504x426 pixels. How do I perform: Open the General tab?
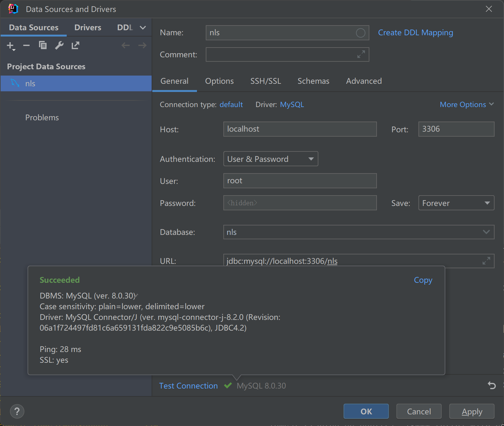tap(174, 81)
